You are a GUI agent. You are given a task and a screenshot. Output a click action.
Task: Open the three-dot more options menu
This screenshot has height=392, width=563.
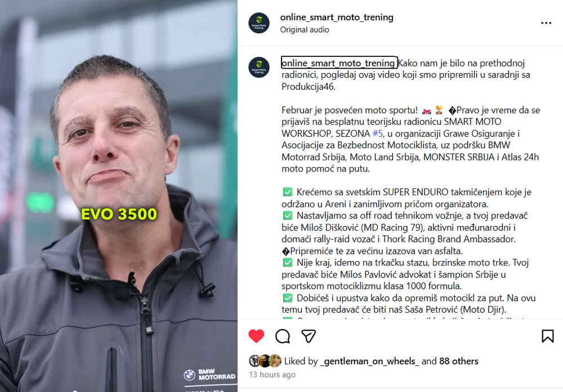[546, 23]
